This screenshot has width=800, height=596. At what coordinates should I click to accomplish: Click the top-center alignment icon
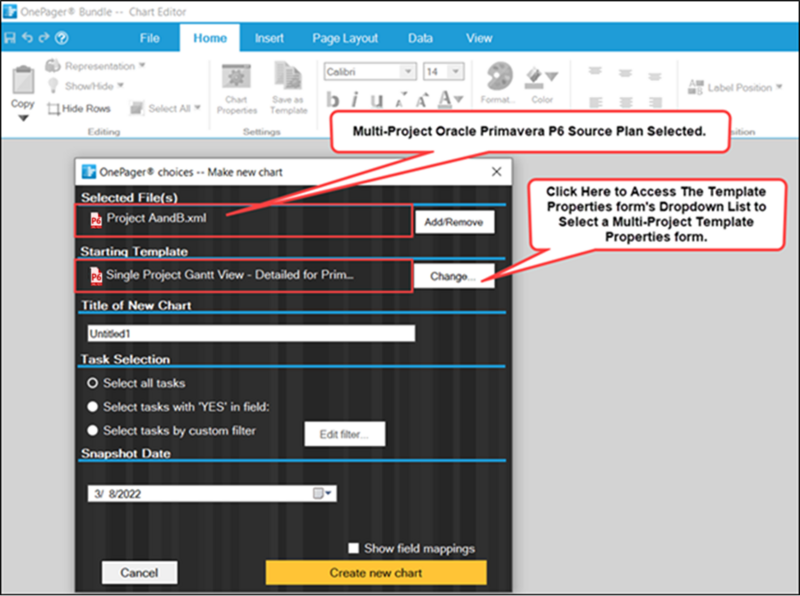coord(626,74)
